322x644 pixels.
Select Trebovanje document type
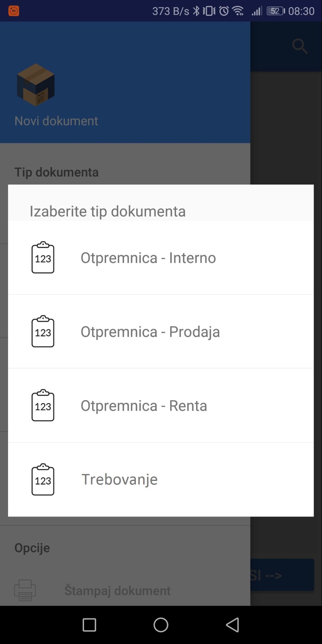point(119,479)
